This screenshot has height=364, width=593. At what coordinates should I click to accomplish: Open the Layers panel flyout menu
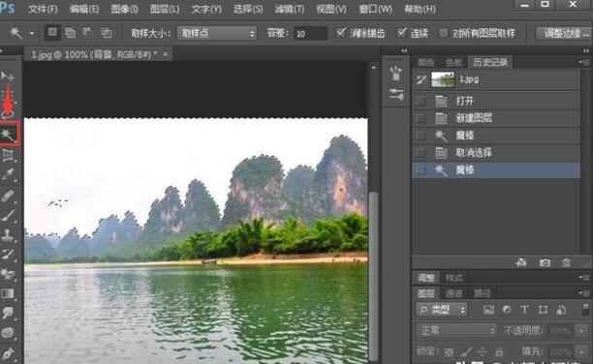[x=584, y=292]
